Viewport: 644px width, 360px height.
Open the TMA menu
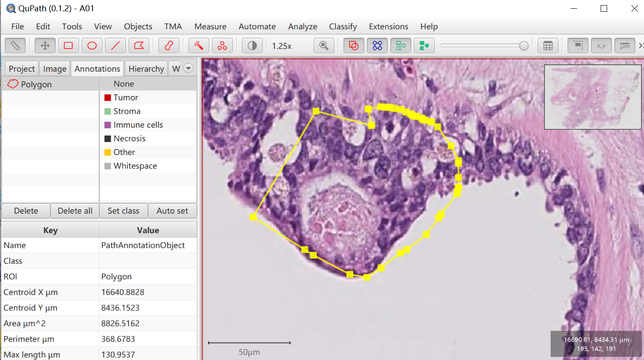click(173, 26)
